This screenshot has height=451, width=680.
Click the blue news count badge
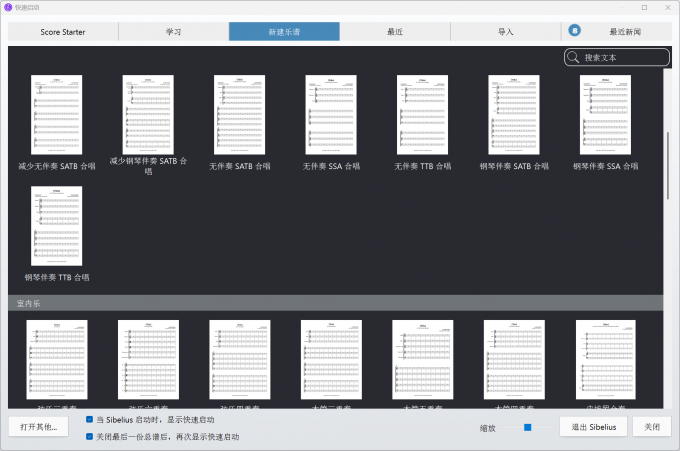pos(575,31)
